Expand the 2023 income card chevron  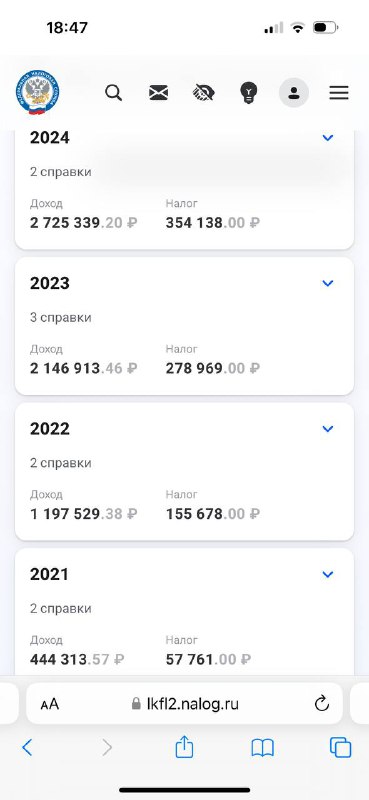coord(328,283)
